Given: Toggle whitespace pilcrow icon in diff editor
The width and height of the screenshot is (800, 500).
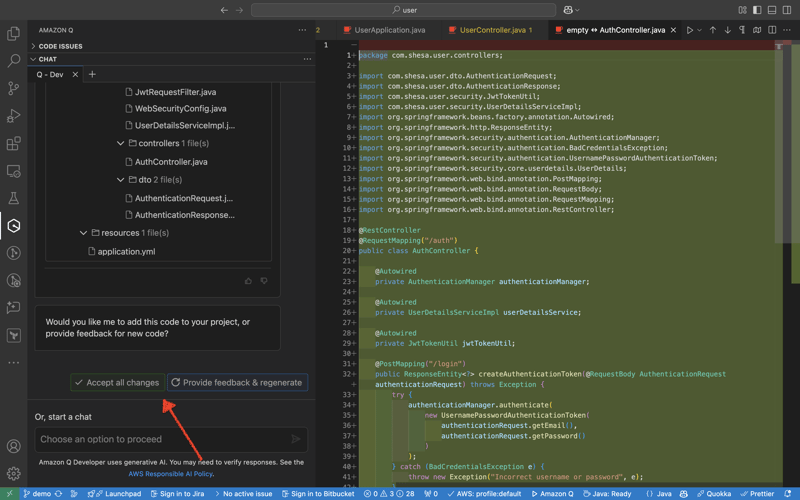Looking at the screenshot, I should (x=742, y=30).
